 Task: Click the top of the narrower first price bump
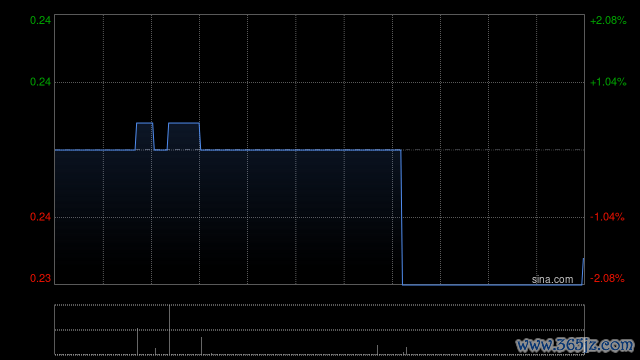pyautogui.click(x=144, y=123)
